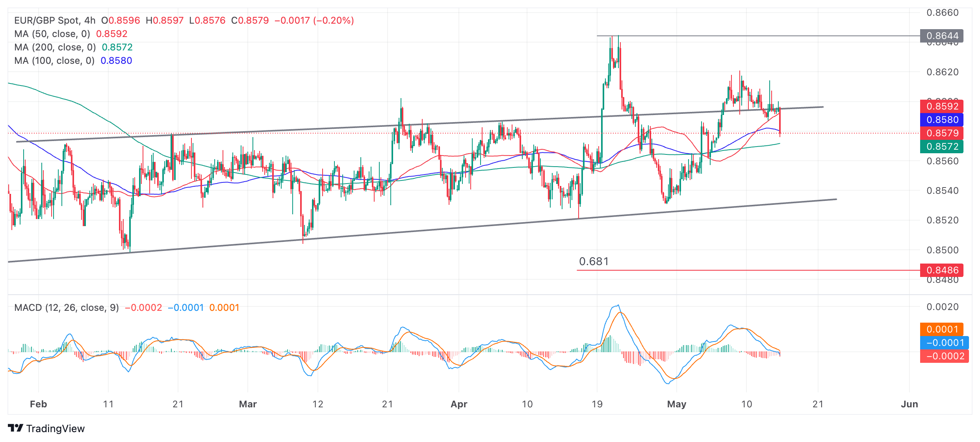Click the red 0.8486 Fibonacci price tag
This screenshot has width=980, height=442.
tap(942, 270)
